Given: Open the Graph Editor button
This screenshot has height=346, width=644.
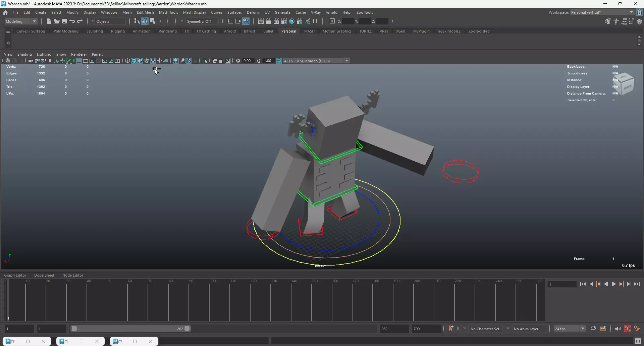Looking at the screenshot, I should point(15,275).
